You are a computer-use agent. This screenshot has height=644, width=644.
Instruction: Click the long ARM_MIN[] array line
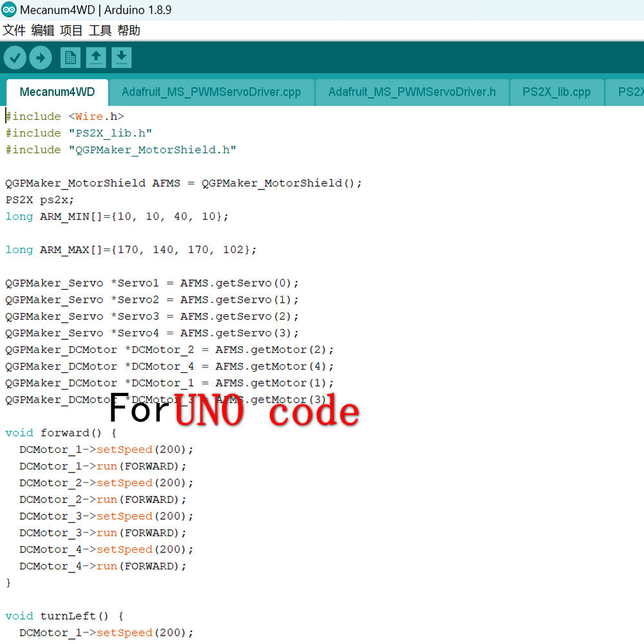(x=117, y=216)
